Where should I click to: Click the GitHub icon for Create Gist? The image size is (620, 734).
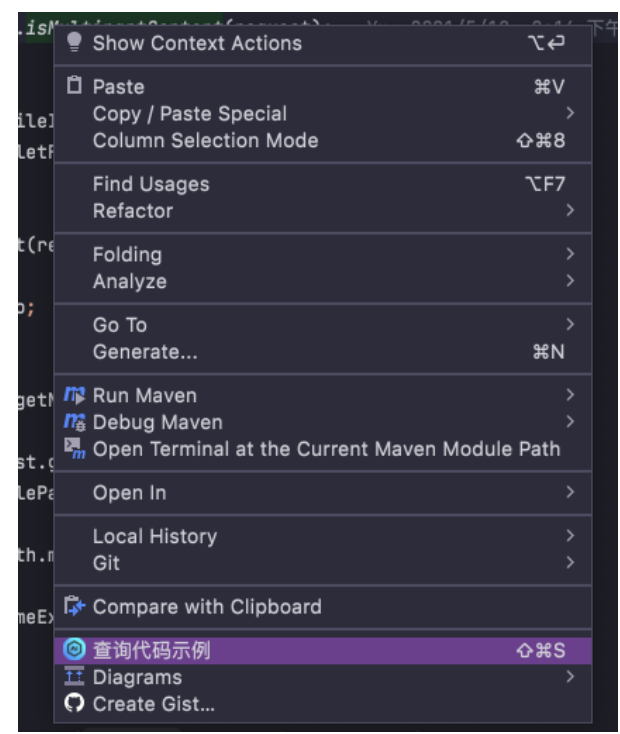click(x=74, y=703)
